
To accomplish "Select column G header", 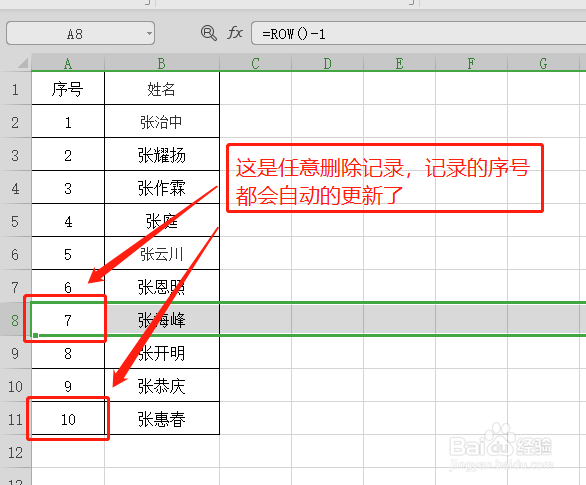I will click(543, 63).
